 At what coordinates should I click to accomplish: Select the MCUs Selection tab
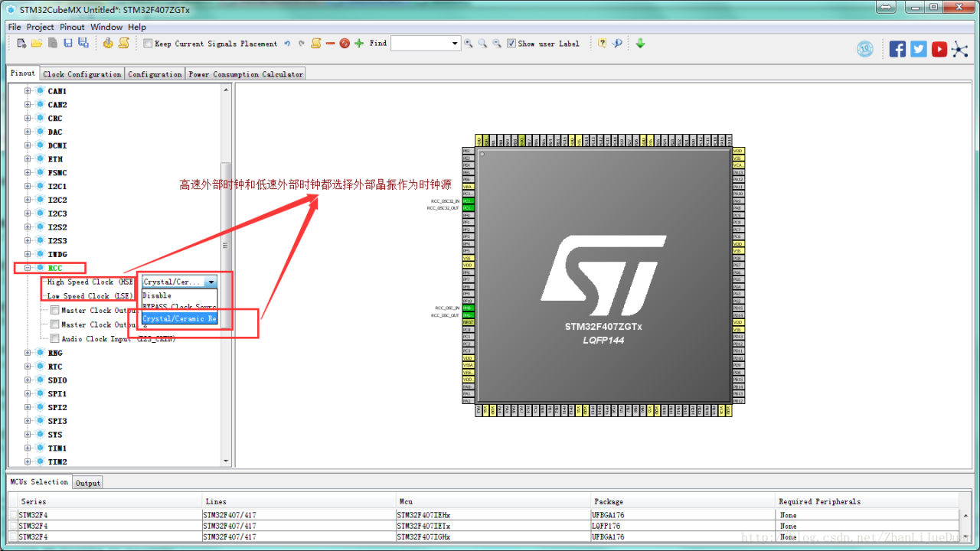pyautogui.click(x=39, y=482)
